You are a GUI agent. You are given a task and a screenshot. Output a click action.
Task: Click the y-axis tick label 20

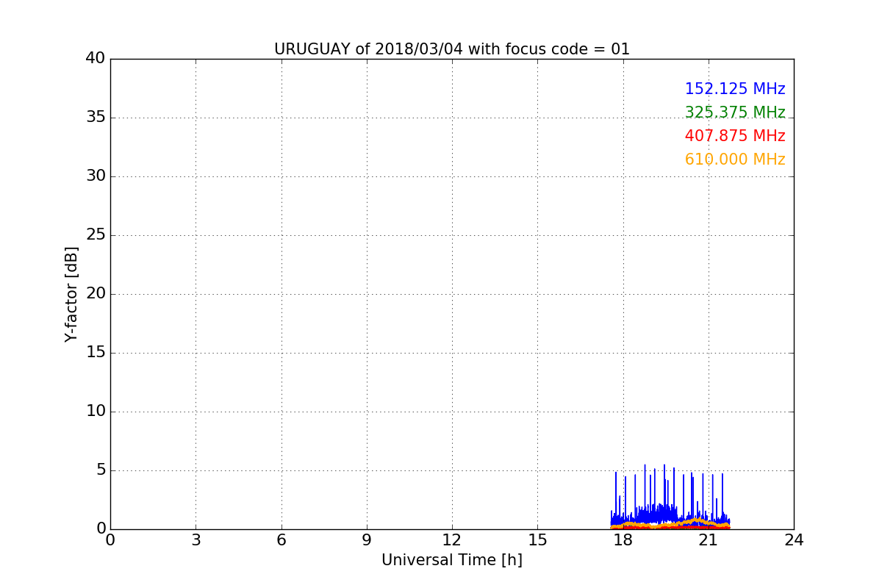tap(96, 293)
